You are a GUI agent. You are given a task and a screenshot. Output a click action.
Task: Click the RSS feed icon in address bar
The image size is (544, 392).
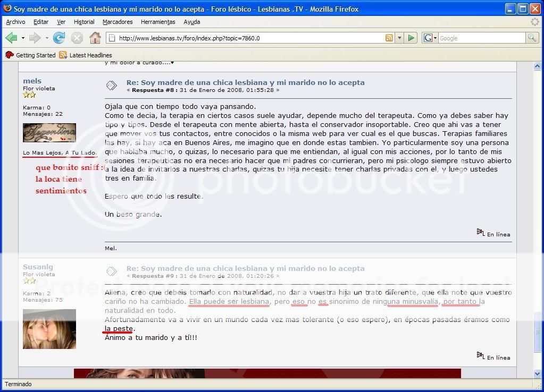coord(389,38)
